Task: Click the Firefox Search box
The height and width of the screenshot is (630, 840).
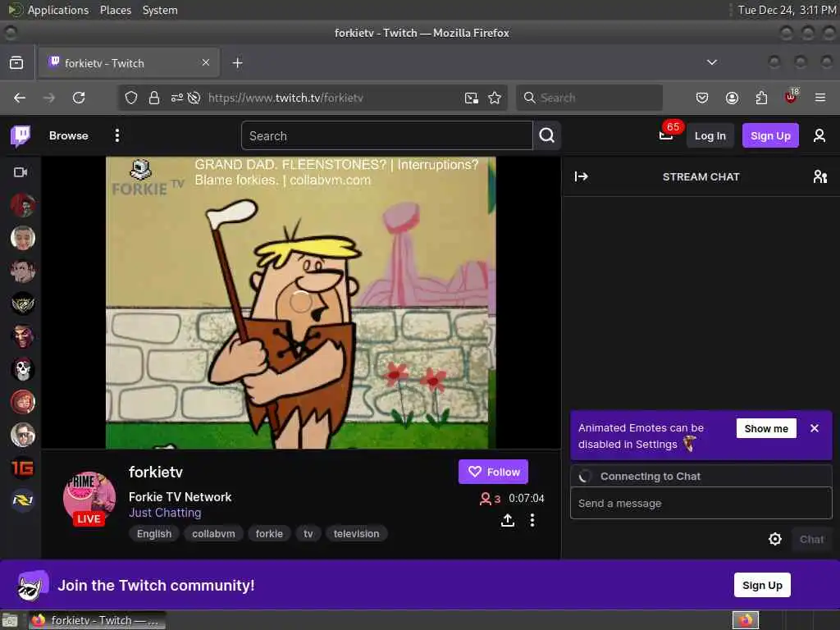Action: (589, 98)
